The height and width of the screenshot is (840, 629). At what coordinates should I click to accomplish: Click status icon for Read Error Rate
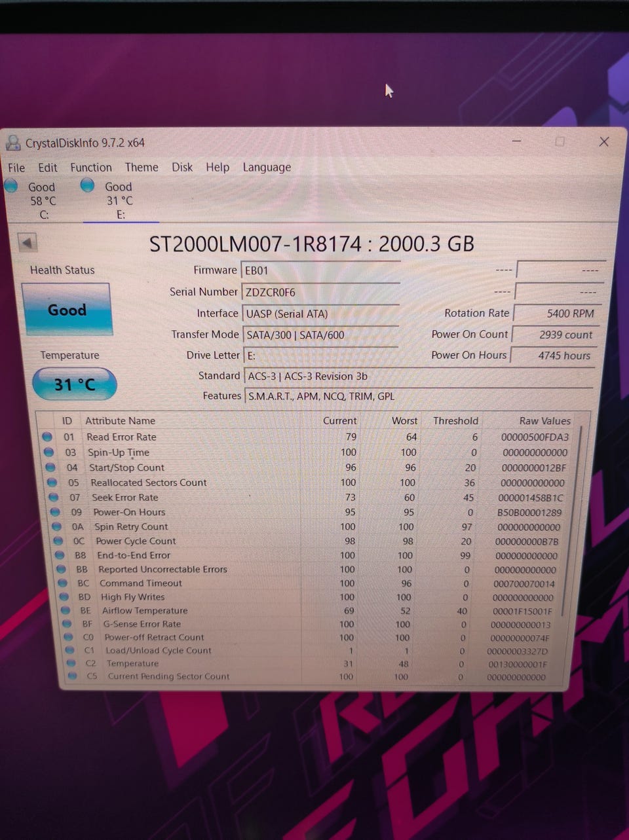pos(47,437)
